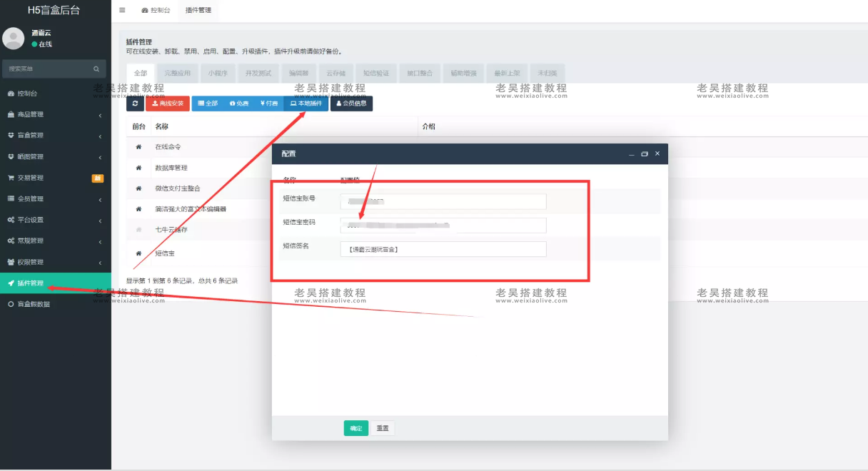
Task: Select the 云存储 category tab
Action: click(x=335, y=73)
